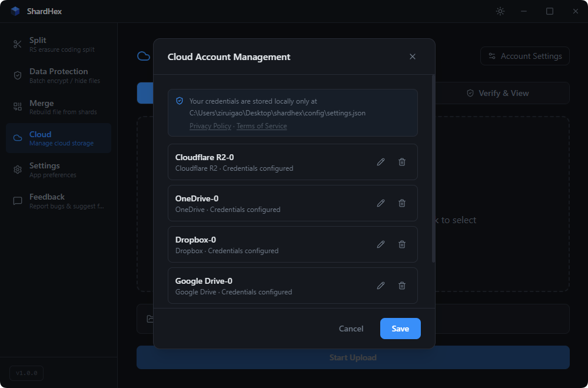Edit the OneDrive-0 account
The height and width of the screenshot is (388, 588).
tap(381, 203)
